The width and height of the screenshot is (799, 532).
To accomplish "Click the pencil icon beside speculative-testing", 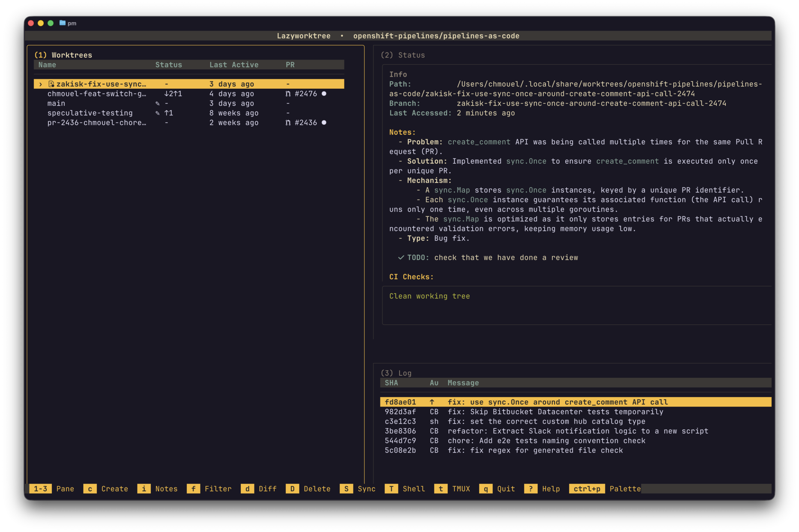I will click(158, 113).
